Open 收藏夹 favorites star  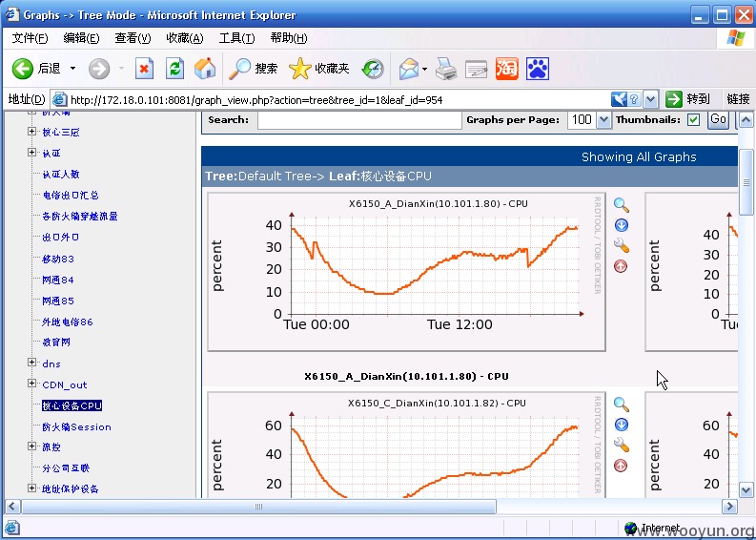pyautogui.click(x=300, y=69)
